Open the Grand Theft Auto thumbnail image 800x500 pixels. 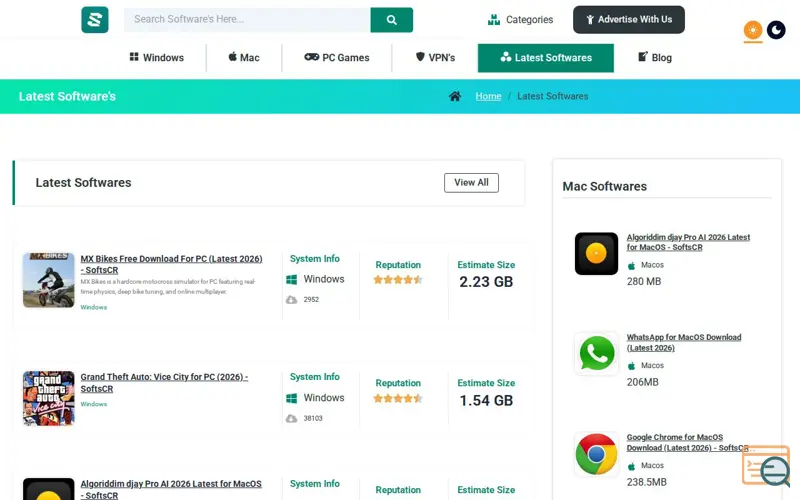pyautogui.click(x=48, y=398)
